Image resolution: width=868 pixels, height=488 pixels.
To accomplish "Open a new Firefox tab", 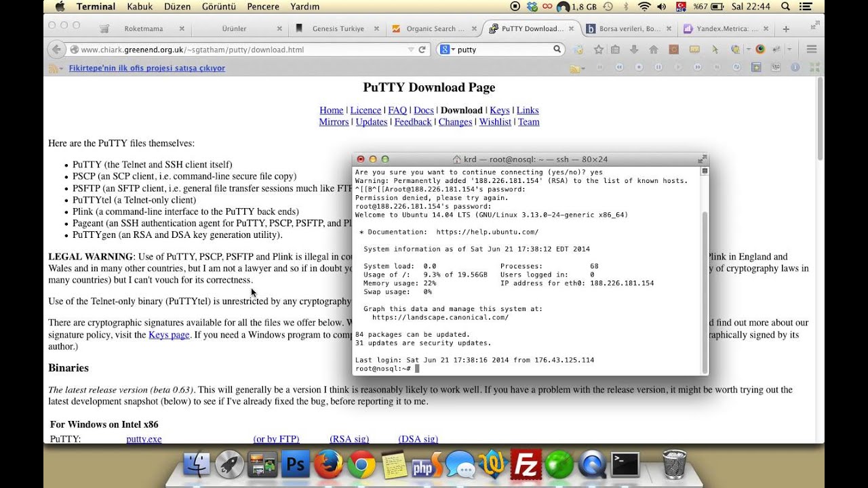I will (786, 29).
